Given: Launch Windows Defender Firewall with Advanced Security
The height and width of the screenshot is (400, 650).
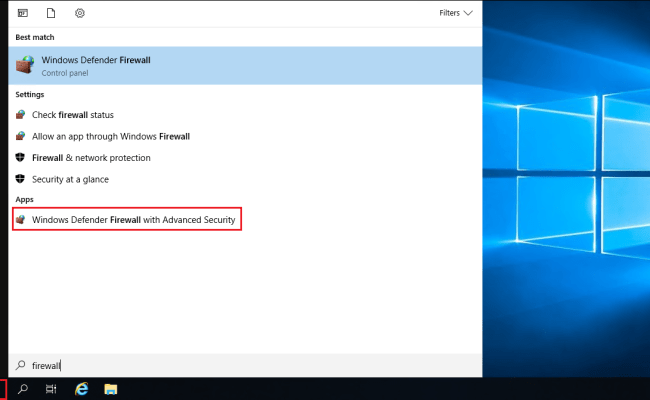Looking at the screenshot, I should point(127,219).
